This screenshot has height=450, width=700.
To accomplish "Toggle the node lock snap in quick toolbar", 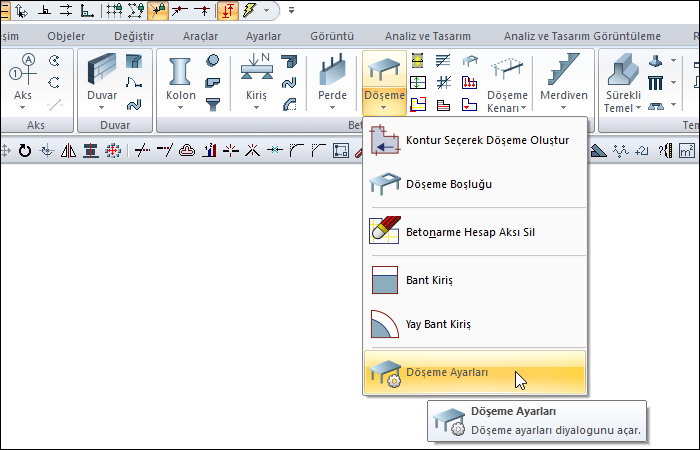I will coord(136,10).
